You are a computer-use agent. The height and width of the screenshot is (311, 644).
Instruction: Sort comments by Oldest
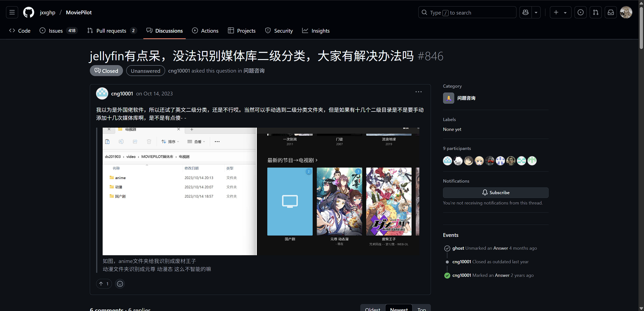point(373,308)
